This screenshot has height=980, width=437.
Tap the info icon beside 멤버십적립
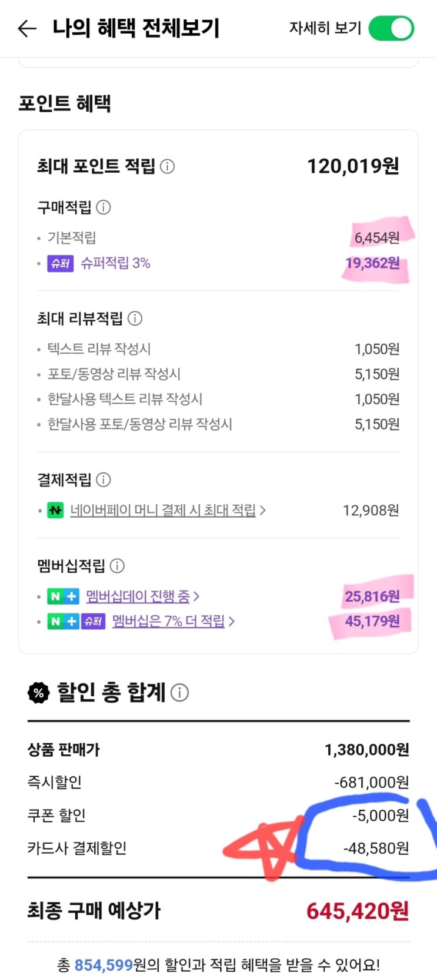click(118, 566)
